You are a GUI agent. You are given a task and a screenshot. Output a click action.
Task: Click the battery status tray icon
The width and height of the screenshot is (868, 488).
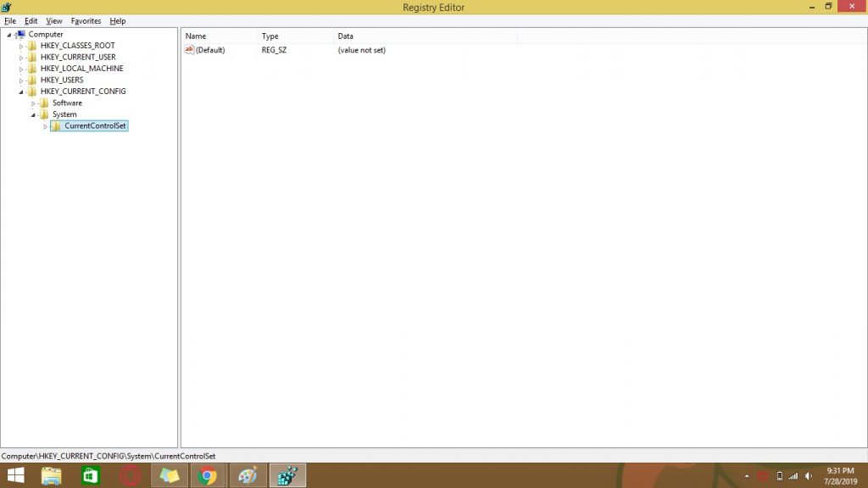pos(780,476)
